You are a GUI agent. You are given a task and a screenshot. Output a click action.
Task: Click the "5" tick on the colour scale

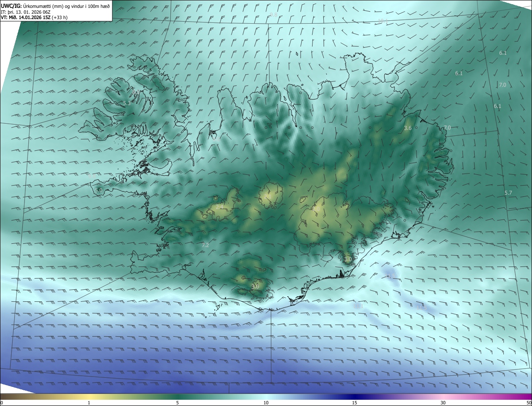pyautogui.click(x=177, y=403)
